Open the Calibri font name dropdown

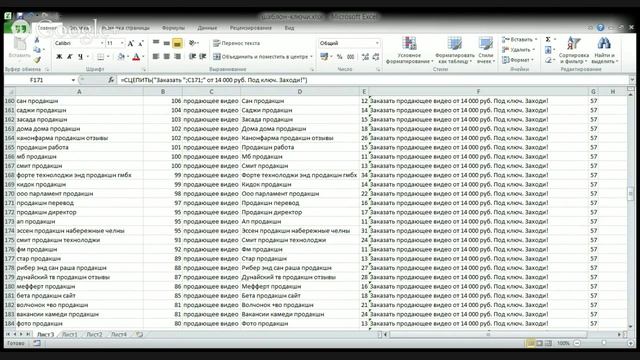[102, 43]
